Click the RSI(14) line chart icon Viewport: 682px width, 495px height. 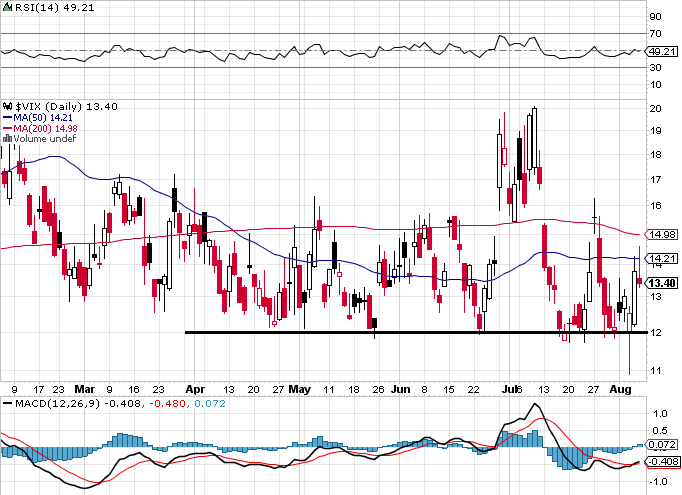tap(7, 6)
